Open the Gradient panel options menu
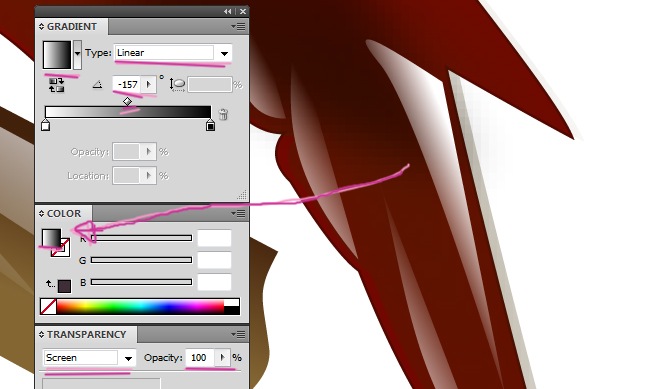The width and height of the screenshot is (650, 389). coord(238,27)
